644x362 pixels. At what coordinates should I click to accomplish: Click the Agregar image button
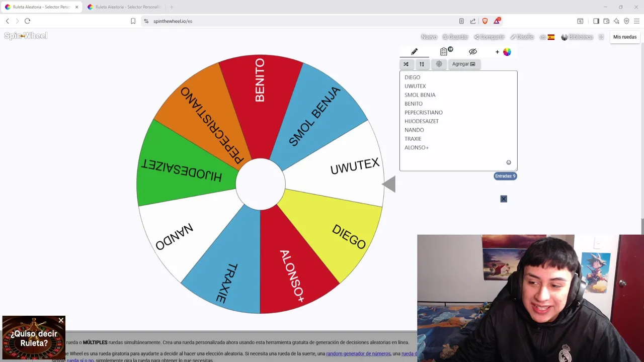point(463,64)
